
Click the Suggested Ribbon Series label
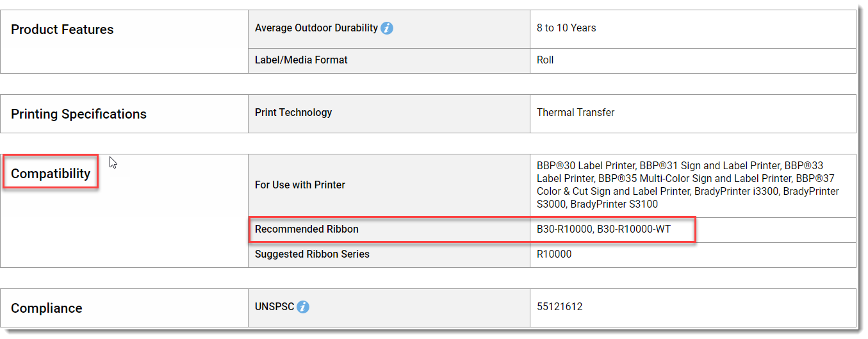[312, 254]
